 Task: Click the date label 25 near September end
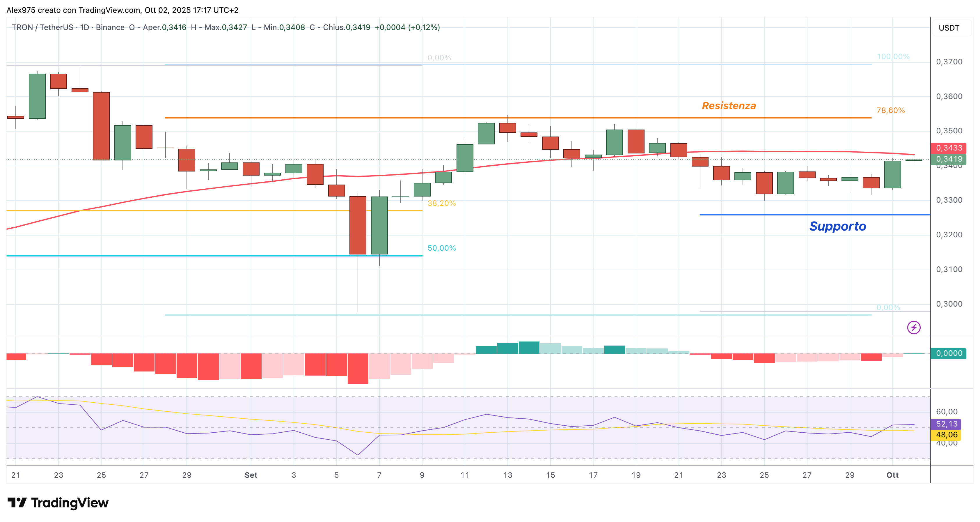click(x=764, y=475)
